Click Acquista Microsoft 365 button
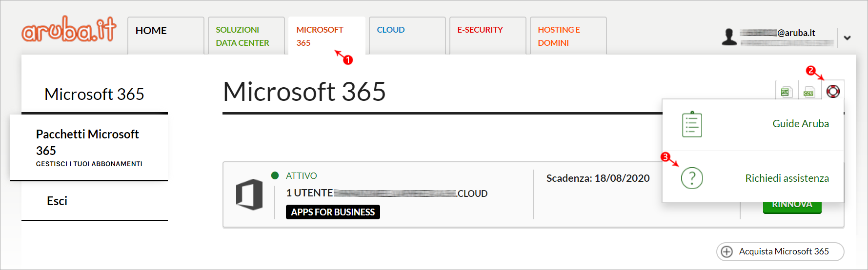 (780, 251)
